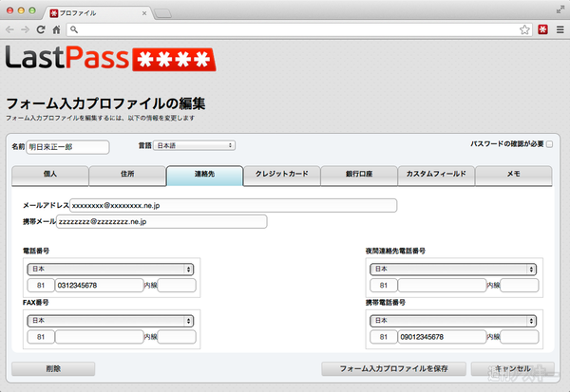570x392 pixels.
Task: Open country dropdown under 夜間連絡先電話番号
Action: tap(453, 270)
